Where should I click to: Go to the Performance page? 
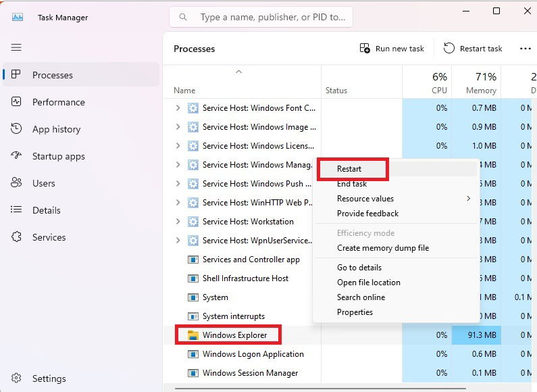click(81, 102)
